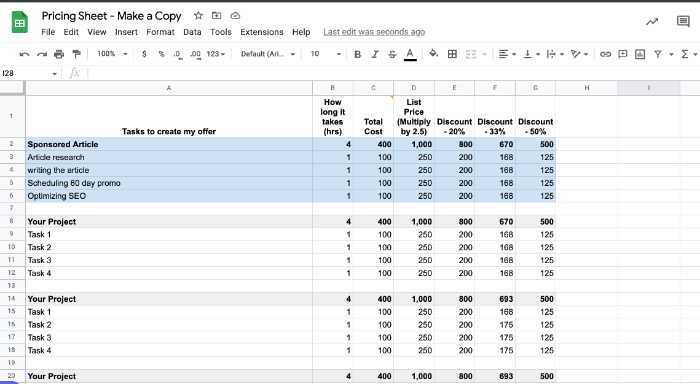Open horizontal align options
Screen dimensions: 700x384
pos(507,54)
